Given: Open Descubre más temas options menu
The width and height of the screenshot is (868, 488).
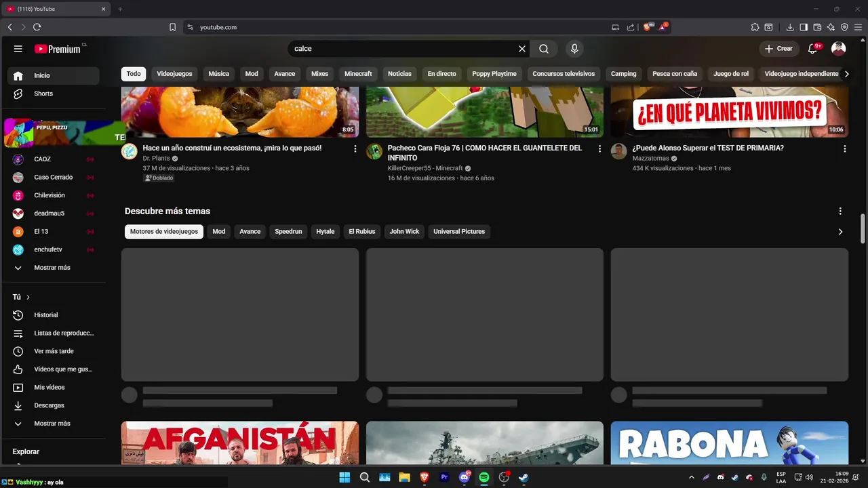Looking at the screenshot, I should click(x=840, y=211).
